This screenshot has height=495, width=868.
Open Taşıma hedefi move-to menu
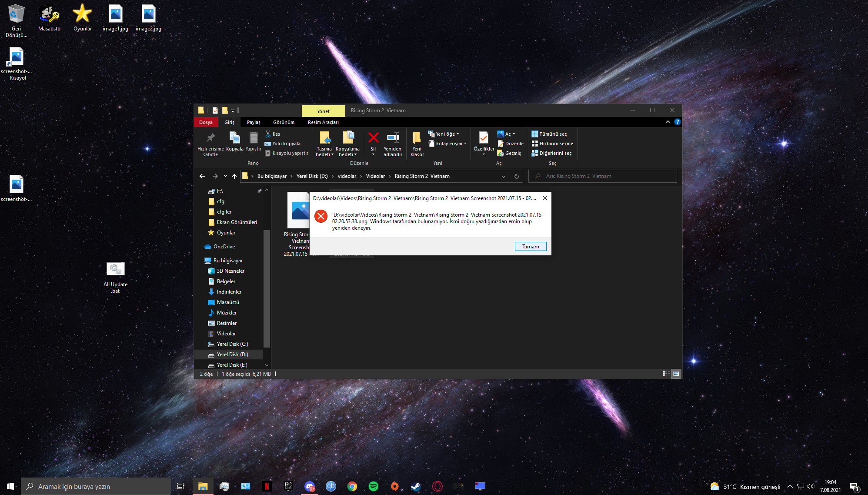point(324,144)
